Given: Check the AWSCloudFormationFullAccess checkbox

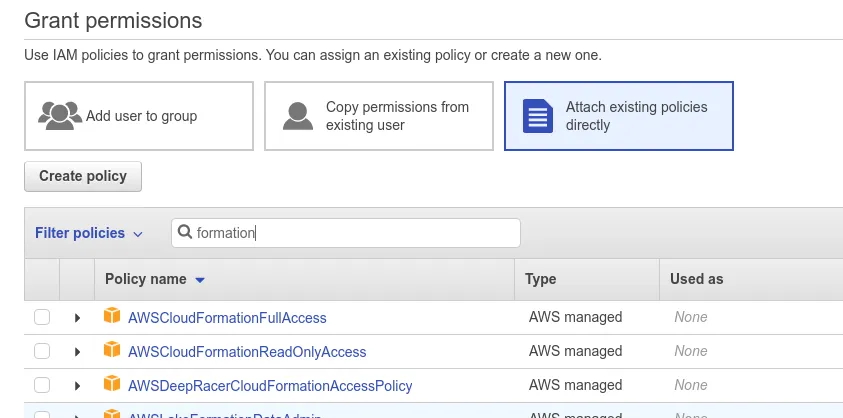Looking at the screenshot, I should [42, 318].
